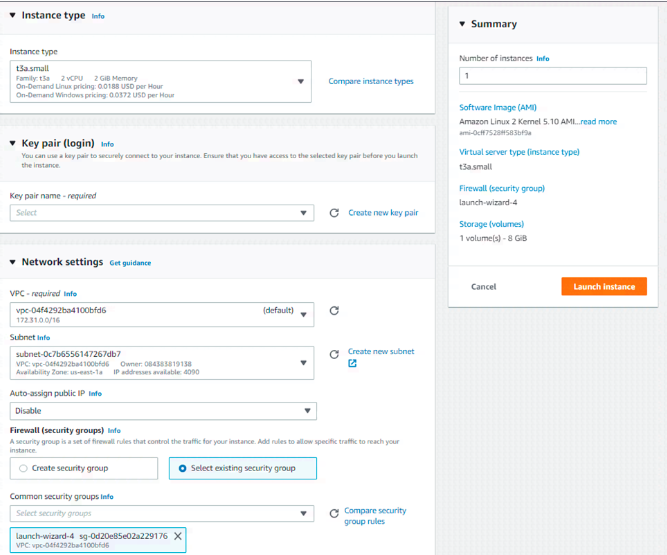Collapse the Summary panel
The height and width of the screenshot is (555, 667).
point(462,24)
